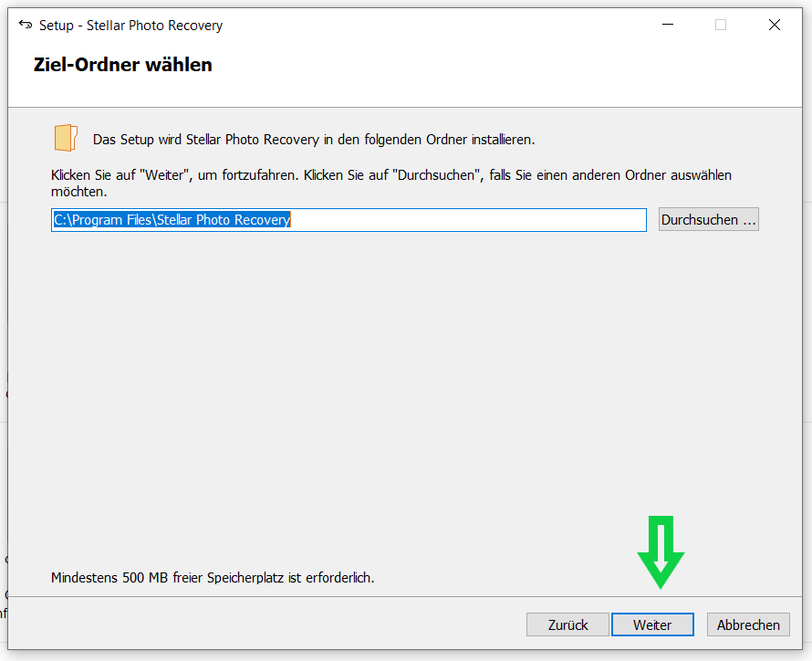Click the setup icon in title bar
Viewport: 812px width, 661px height.
pos(26,25)
